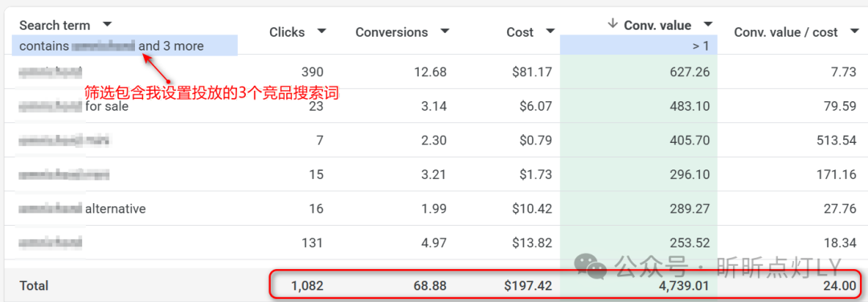Edit the 'contains ... and 3 more' filter
868x302 pixels.
tap(125, 46)
